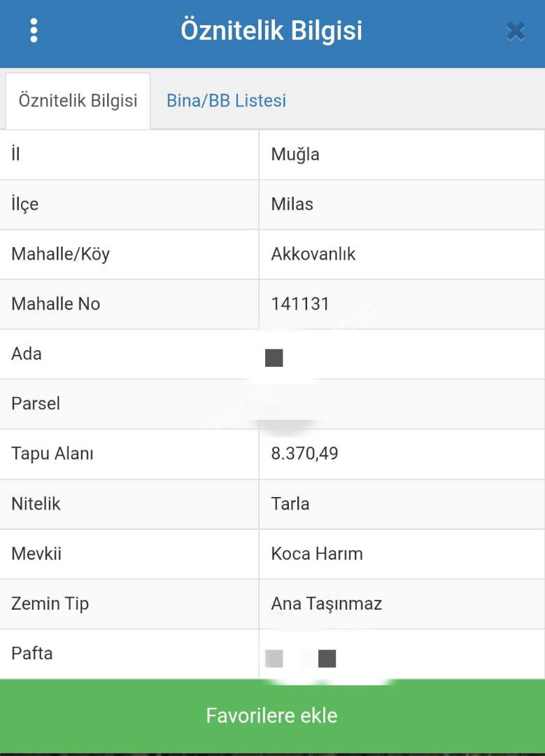
Task: Click the Ana Taşınmaz value
Action: [x=326, y=603]
